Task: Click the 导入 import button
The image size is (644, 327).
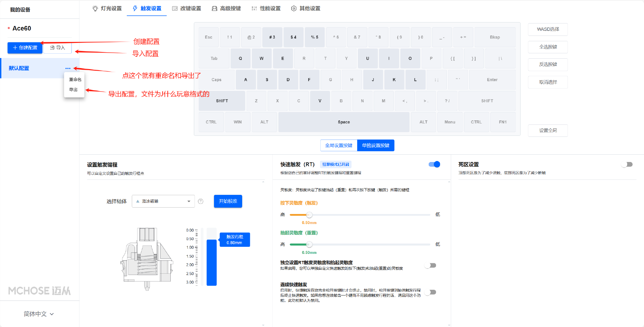Action: pyautogui.click(x=57, y=48)
